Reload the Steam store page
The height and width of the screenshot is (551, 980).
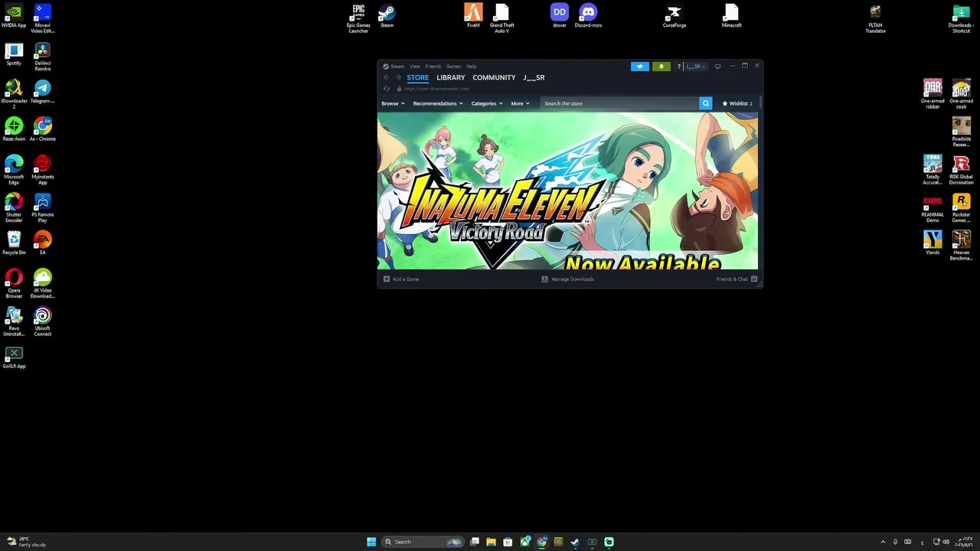tap(387, 89)
